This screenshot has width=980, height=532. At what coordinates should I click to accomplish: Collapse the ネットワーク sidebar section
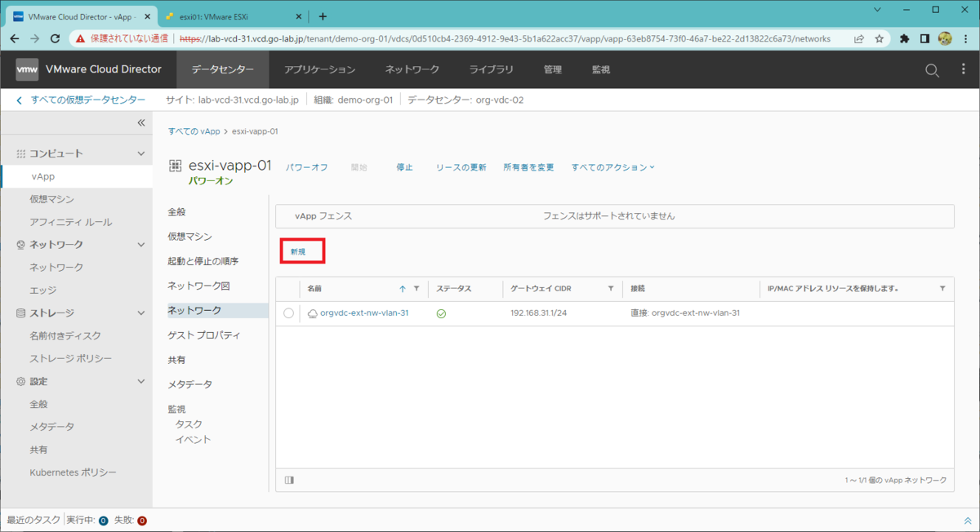pos(140,245)
